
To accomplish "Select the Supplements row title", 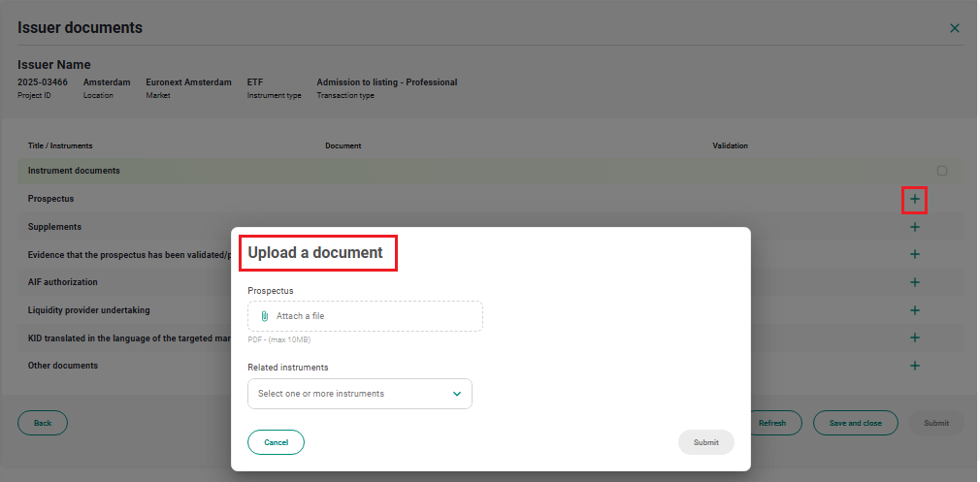I will (x=54, y=227).
